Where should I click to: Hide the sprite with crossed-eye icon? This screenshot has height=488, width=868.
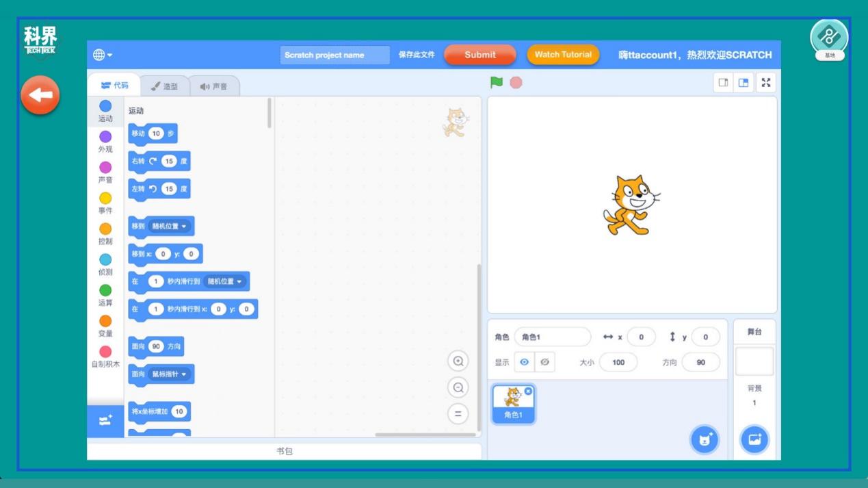click(544, 362)
